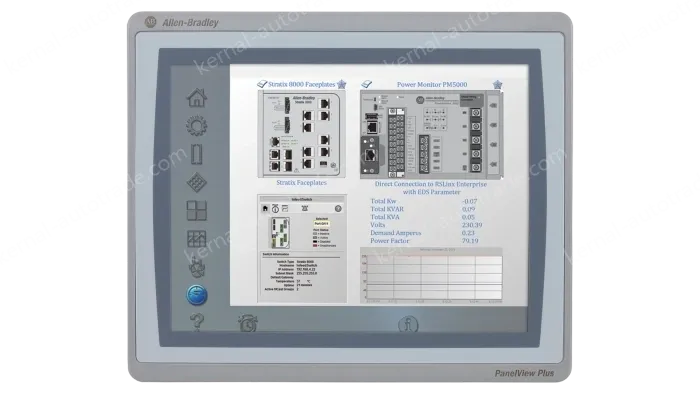Show information via the circled i icon
The width and height of the screenshot is (700, 394).
(x=408, y=324)
